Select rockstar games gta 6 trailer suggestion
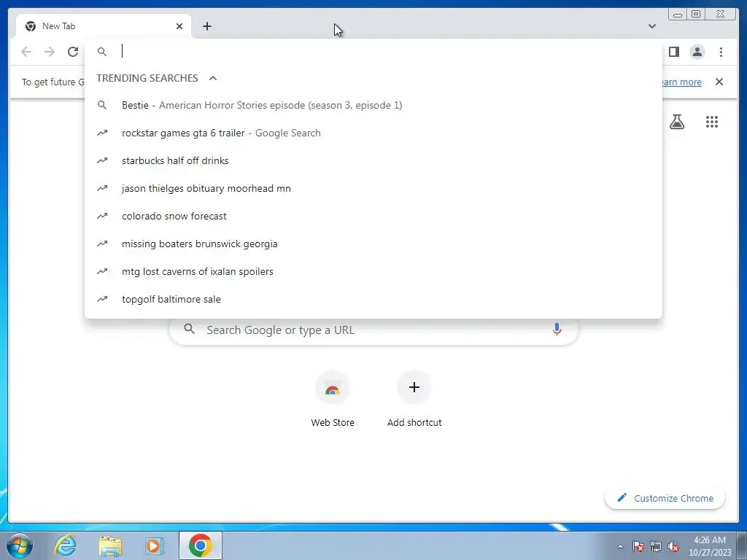Image resolution: width=747 pixels, height=560 pixels. tap(373, 133)
